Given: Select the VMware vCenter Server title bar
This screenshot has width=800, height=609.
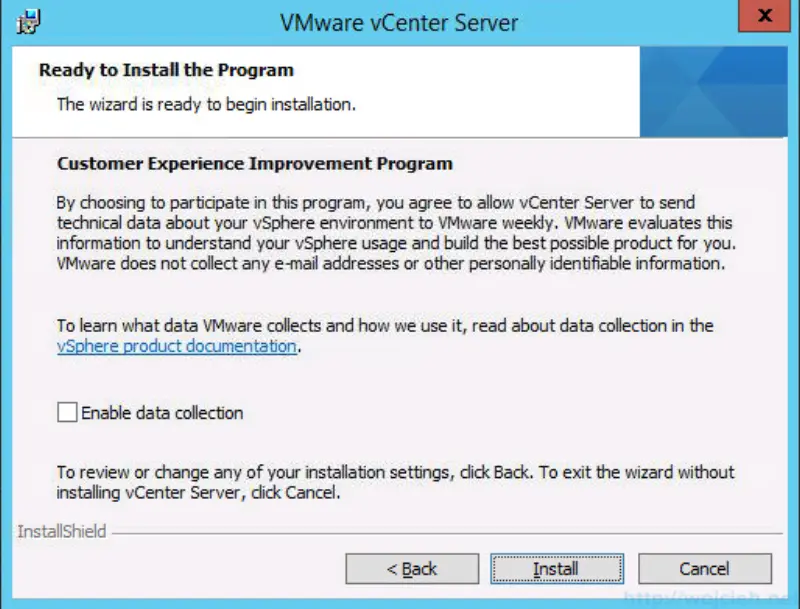Looking at the screenshot, I should (400, 20).
